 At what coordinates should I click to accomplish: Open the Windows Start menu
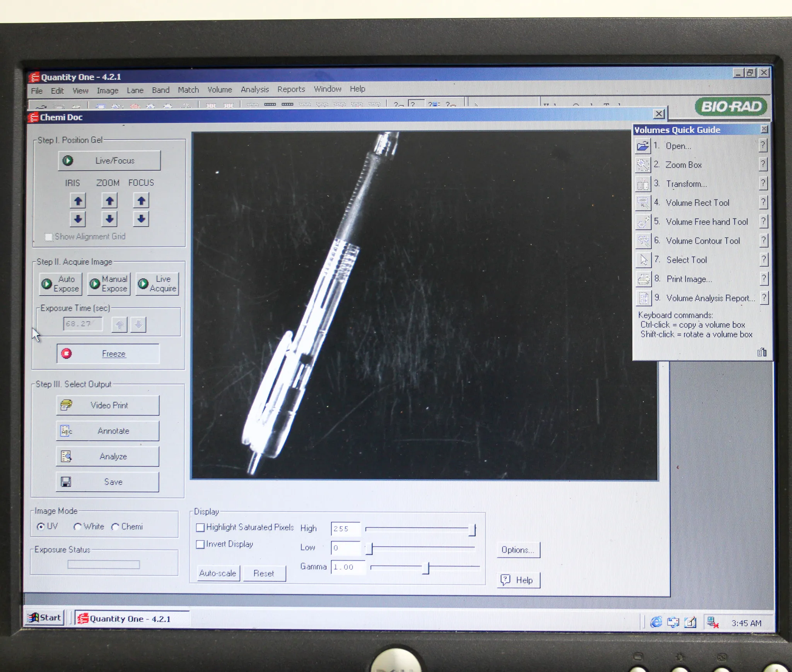44,617
